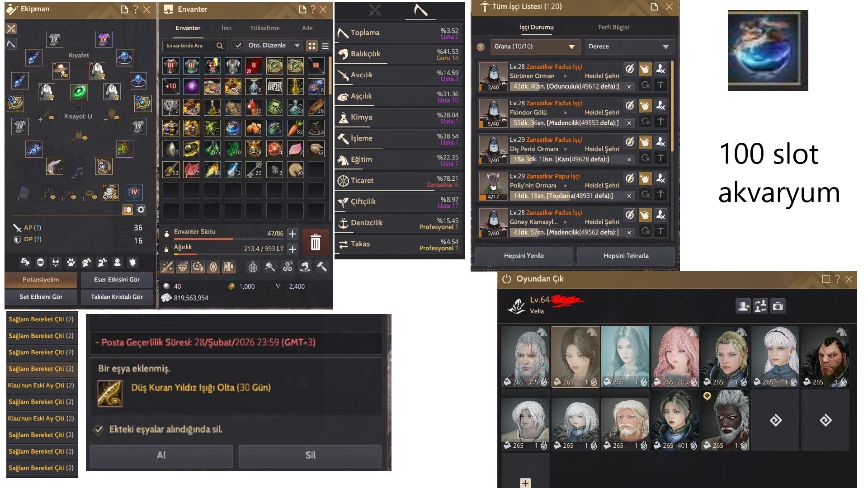
Task: Click the Al button
Action: click(x=161, y=455)
